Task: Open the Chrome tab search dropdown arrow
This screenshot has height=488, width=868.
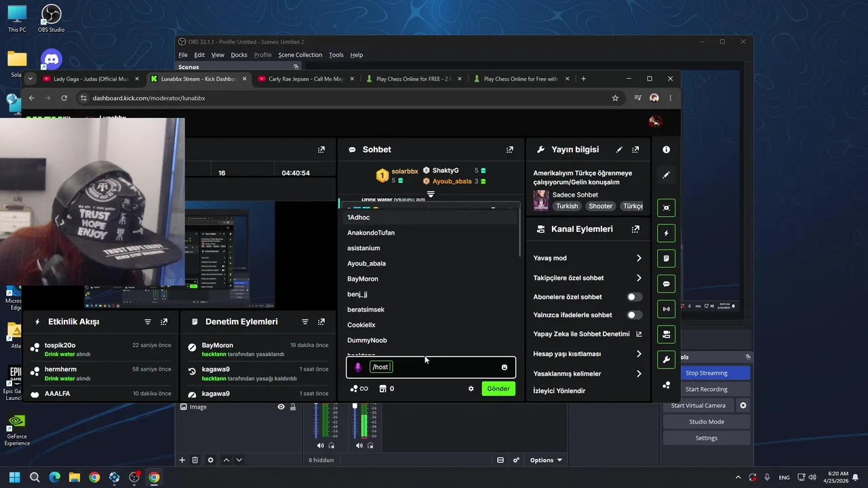Action: point(30,79)
